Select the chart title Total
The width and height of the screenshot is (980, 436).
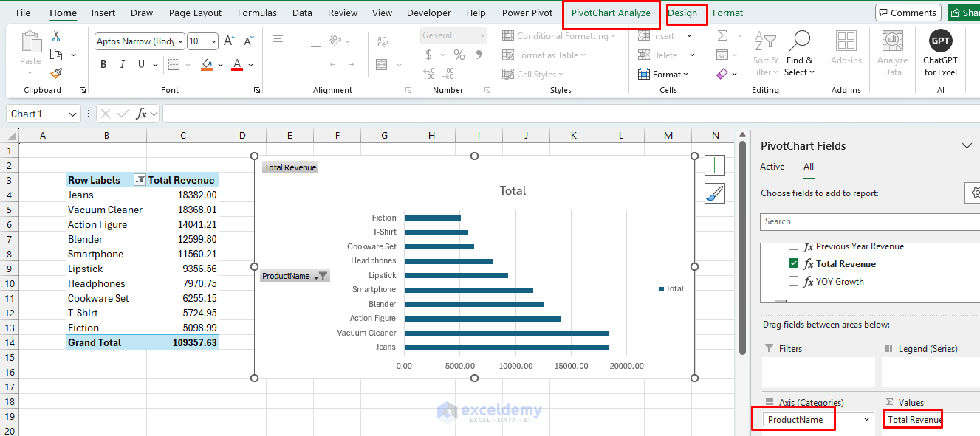(513, 190)
